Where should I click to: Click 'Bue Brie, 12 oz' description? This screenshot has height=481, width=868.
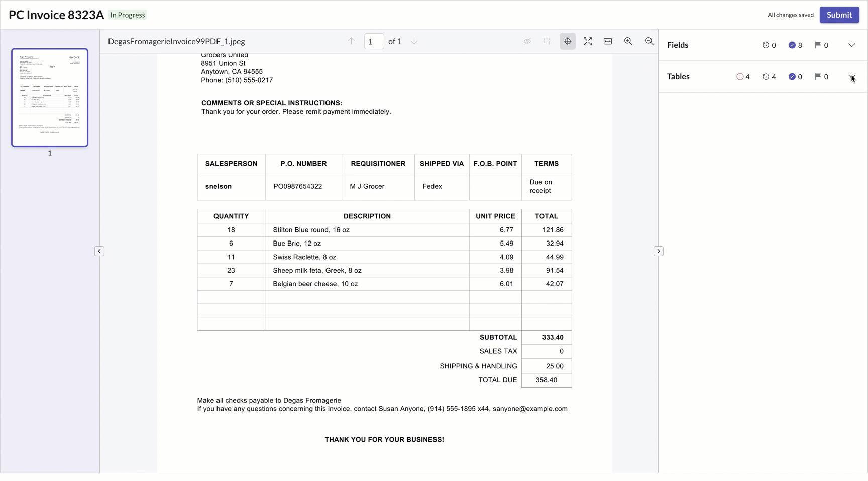(x=297, y=244)
